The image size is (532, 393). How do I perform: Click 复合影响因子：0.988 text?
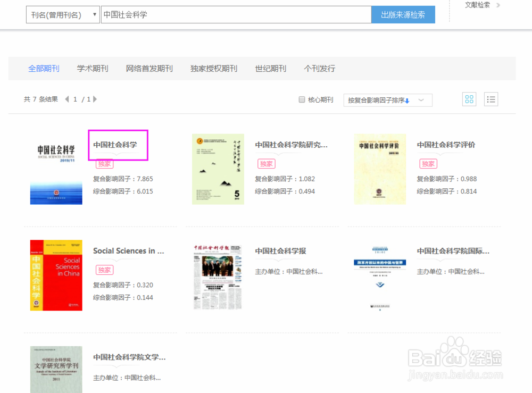[447, 179]
